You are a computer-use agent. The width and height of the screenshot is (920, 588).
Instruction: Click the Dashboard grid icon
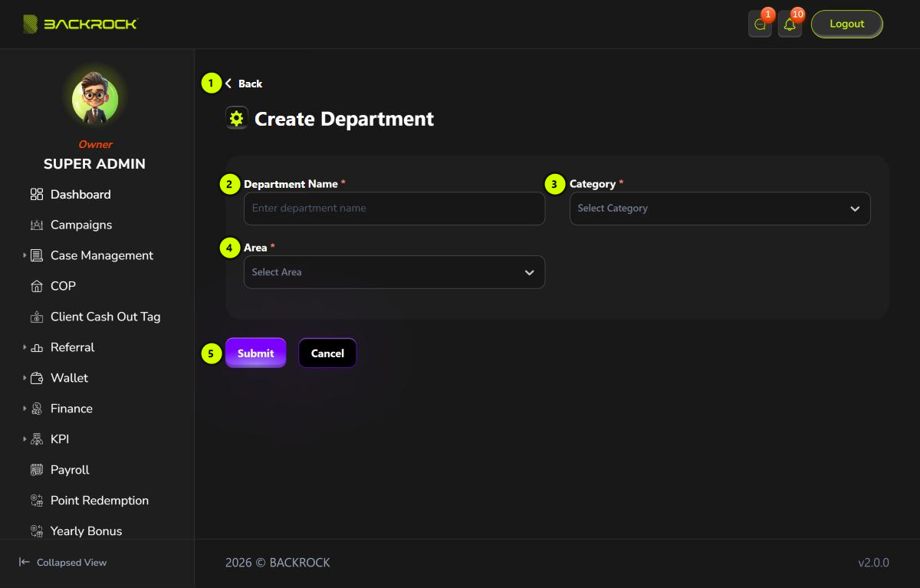37,195
